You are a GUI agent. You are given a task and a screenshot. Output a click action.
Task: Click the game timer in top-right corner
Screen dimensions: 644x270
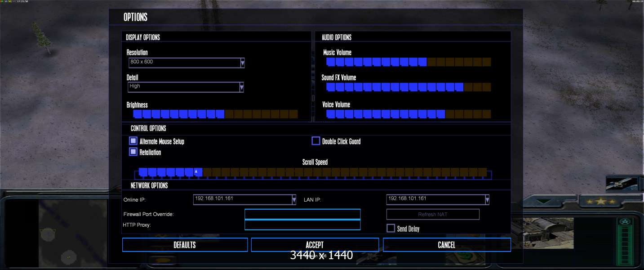click(637, 2)
